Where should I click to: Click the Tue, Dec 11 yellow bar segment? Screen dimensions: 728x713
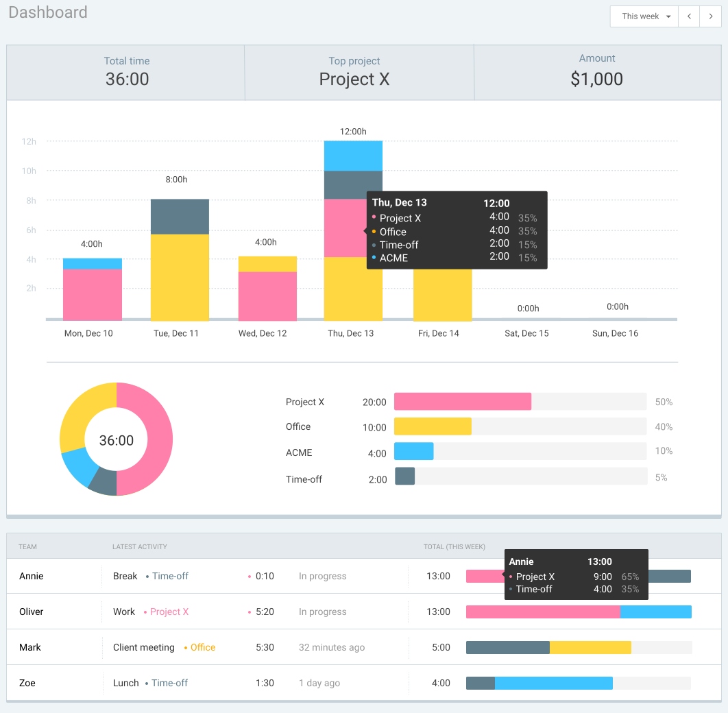click(x=180, y=278)
